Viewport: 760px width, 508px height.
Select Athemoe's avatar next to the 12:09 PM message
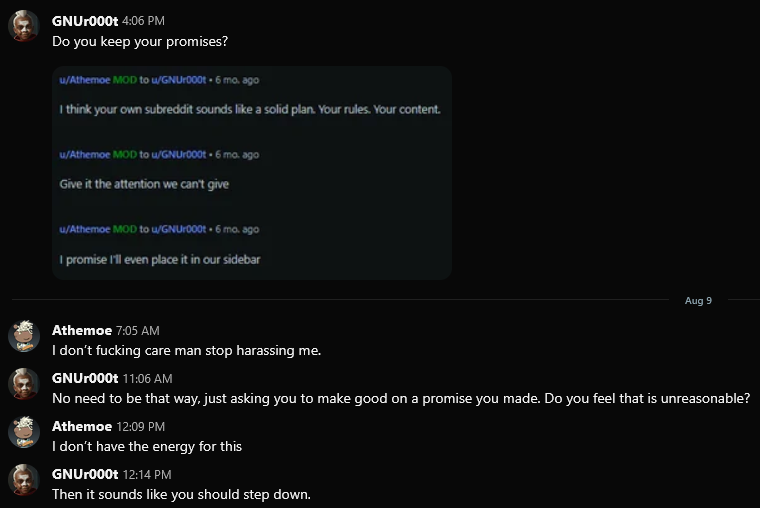(x=24, y=432)
